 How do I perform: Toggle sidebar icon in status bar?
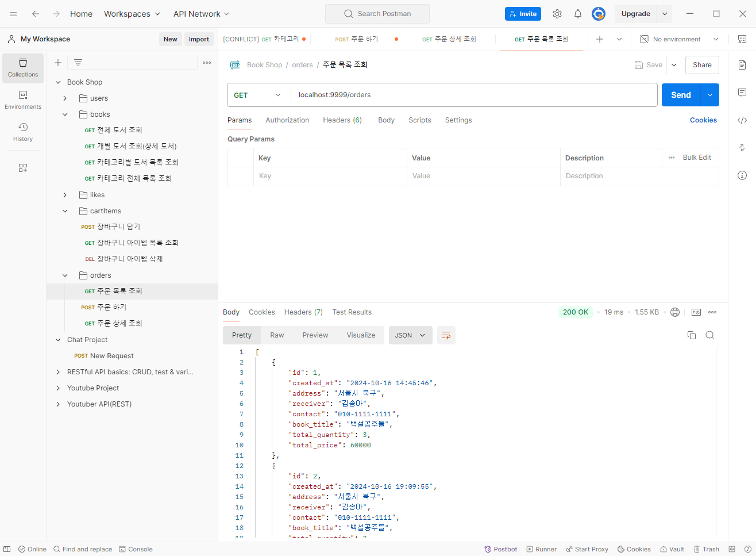click(7, 549)
